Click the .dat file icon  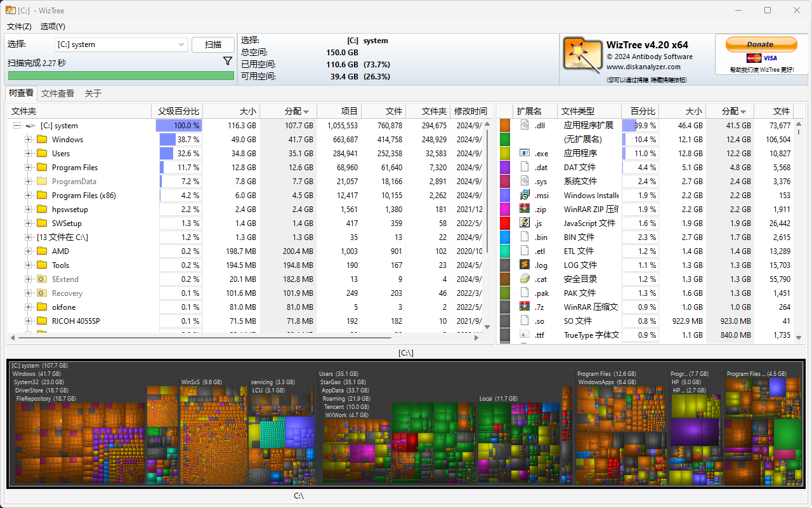click(x=525, y=168)
